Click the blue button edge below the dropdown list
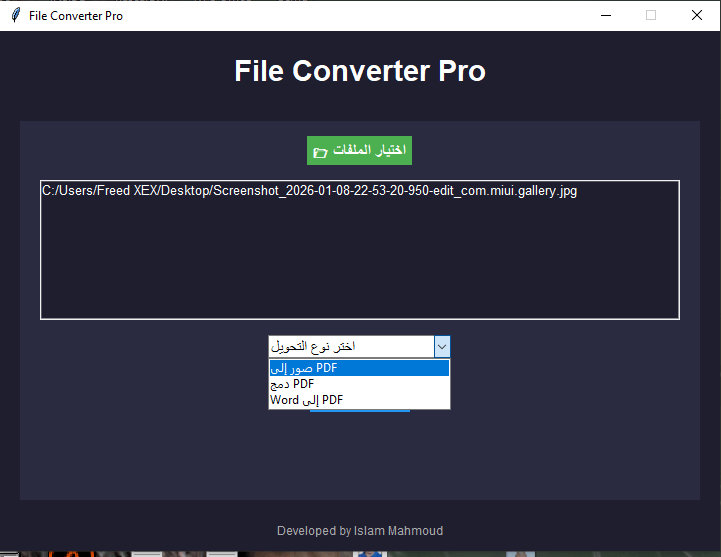 pyautogui.click(x=359, y=411)
